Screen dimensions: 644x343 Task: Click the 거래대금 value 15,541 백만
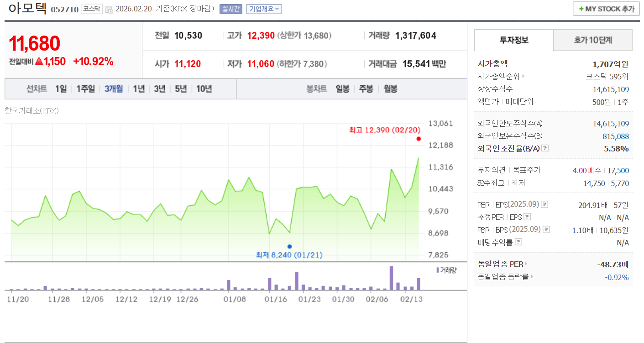tap(424, 64)
